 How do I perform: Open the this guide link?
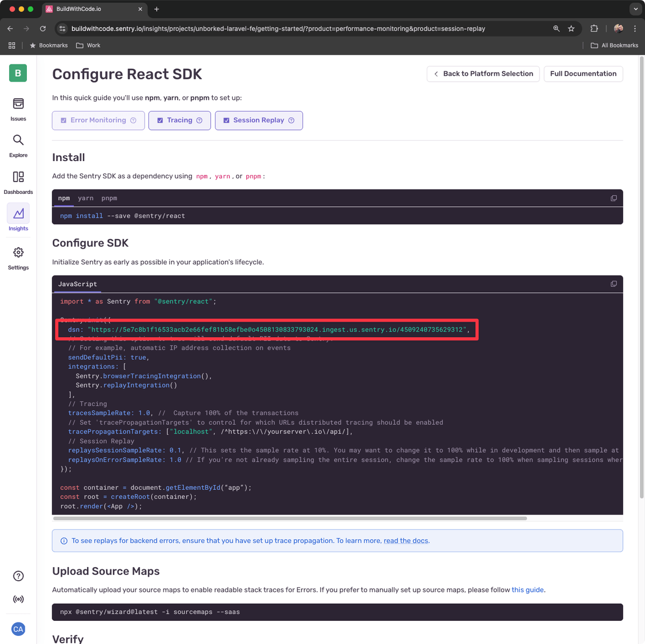pos(527,590)
